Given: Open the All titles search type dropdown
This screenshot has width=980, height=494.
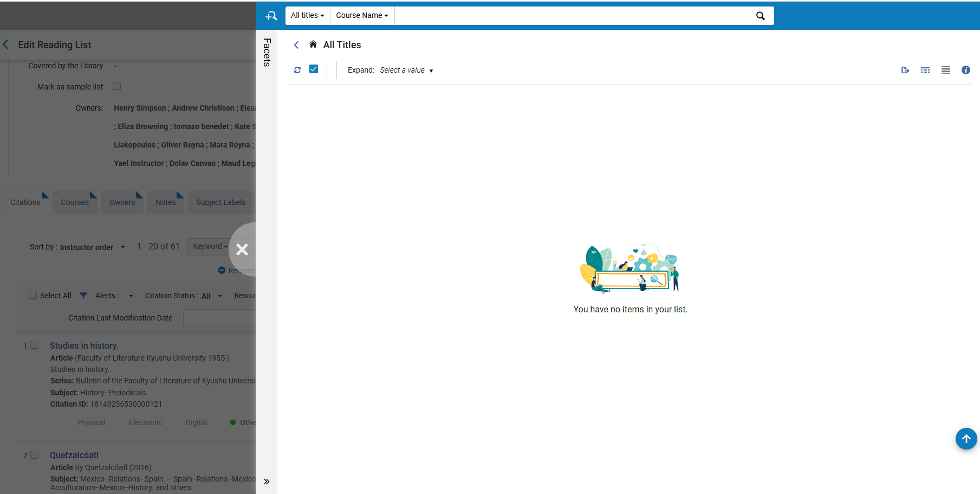Looking at the screenshot, I should point(308,16).
